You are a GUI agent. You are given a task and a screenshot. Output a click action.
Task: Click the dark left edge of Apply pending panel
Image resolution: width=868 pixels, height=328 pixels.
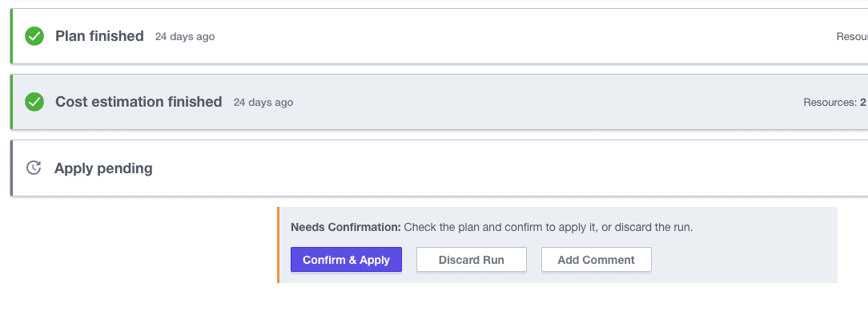click(x=11, y=168)
